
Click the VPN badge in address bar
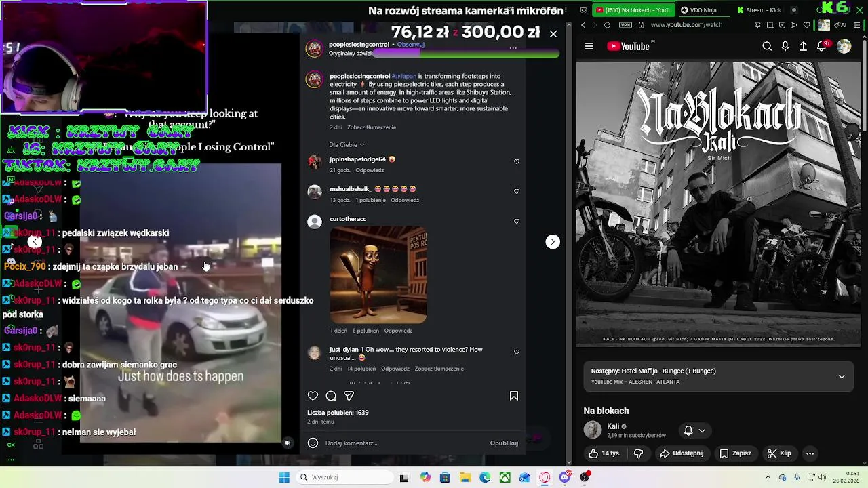tap(625, 25)
